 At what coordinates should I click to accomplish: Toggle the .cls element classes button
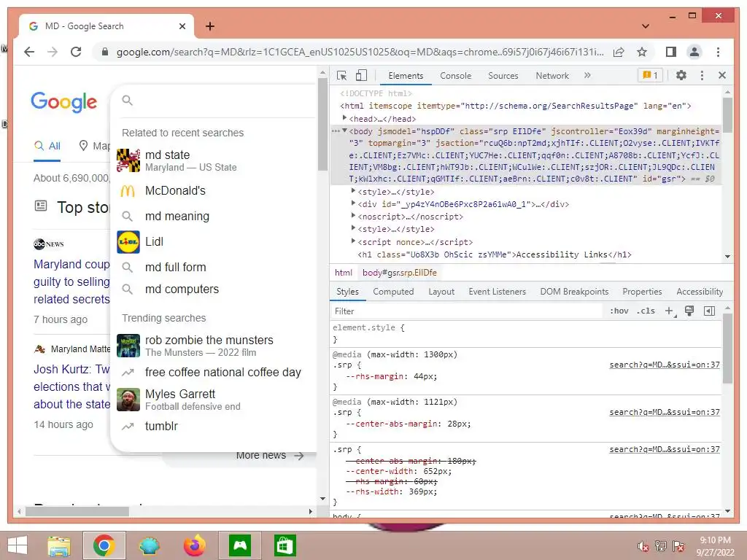pos(646,311)
